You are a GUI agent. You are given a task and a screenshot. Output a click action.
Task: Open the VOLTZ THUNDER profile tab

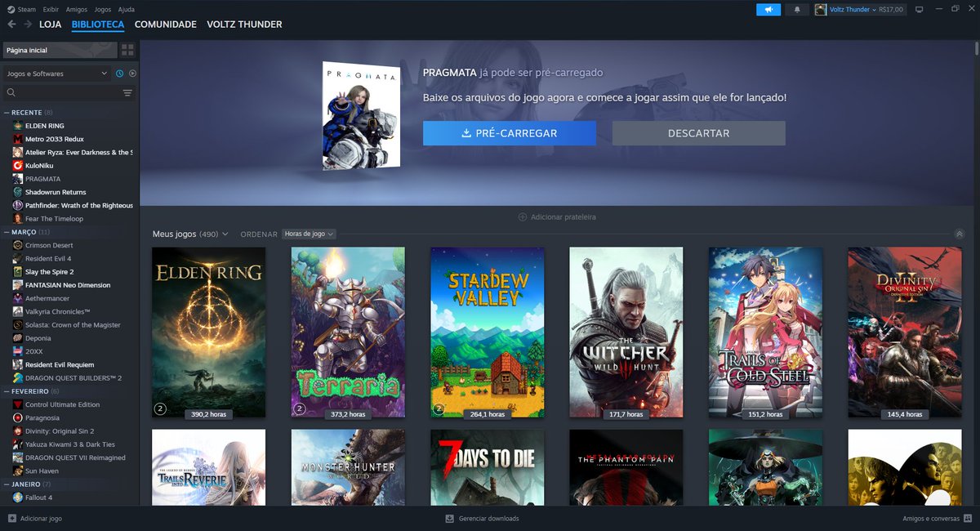point(244,25)
